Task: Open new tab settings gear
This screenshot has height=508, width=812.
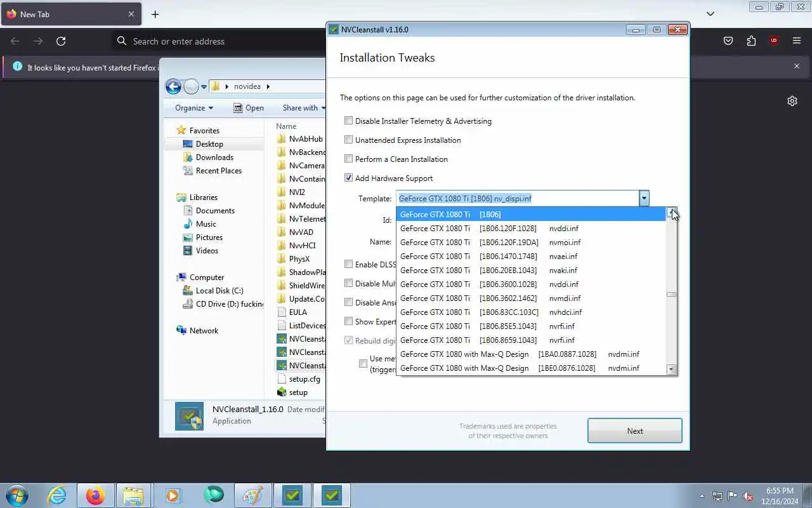Action: (792, 101)
